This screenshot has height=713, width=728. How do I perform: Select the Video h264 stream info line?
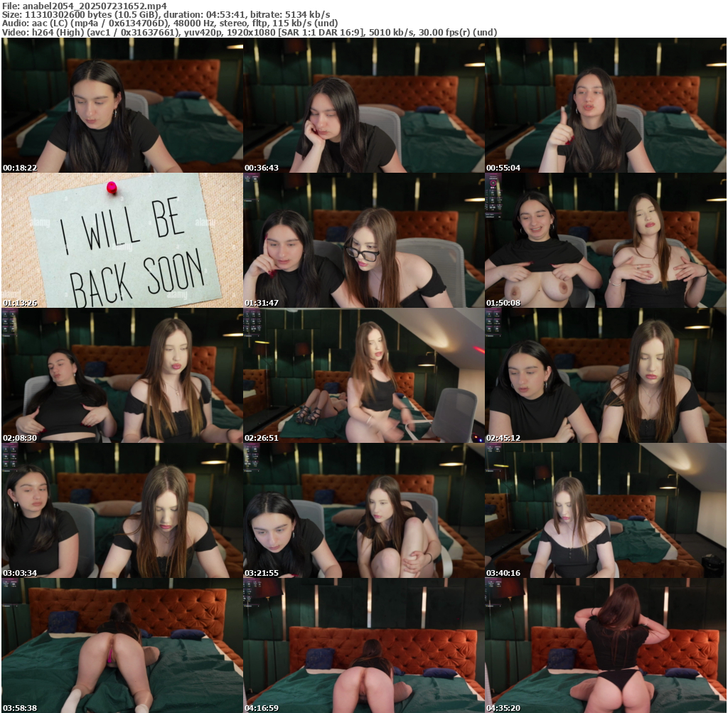250,32
